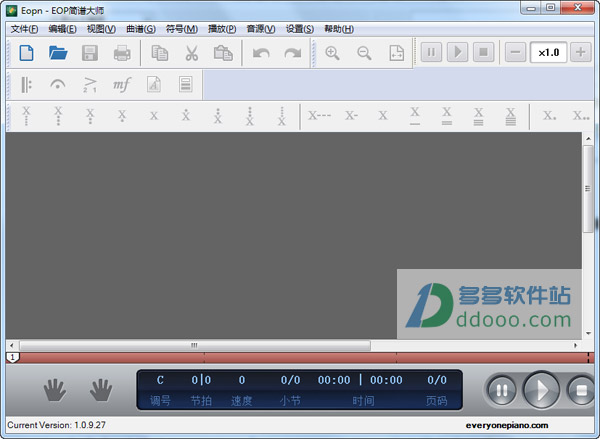Insert a fermata symbol
This screenshot has height=439, width=600.
click(58, 85)
